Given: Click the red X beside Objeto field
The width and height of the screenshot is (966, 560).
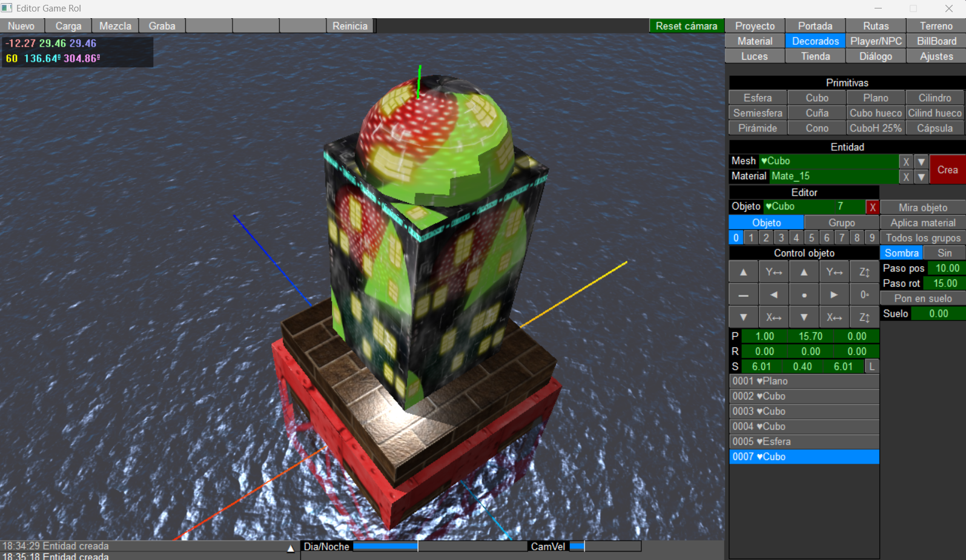Looking at the screenshot, I should click(872, 207).
